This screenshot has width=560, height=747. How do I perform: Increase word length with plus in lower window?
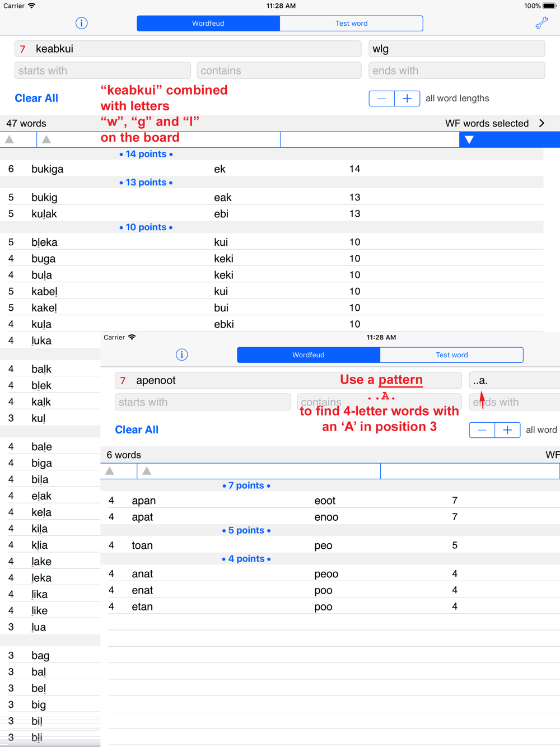coord(507,430)
